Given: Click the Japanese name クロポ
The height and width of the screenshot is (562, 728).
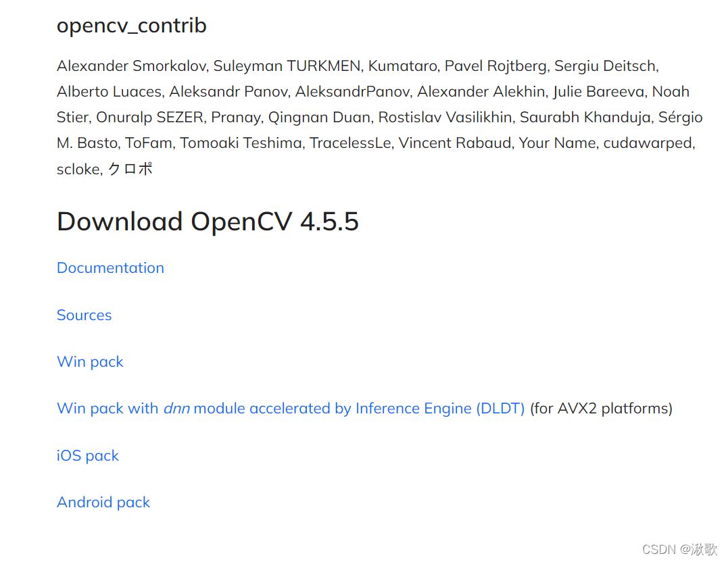Looking at the screenshot, I should (130, 169).
